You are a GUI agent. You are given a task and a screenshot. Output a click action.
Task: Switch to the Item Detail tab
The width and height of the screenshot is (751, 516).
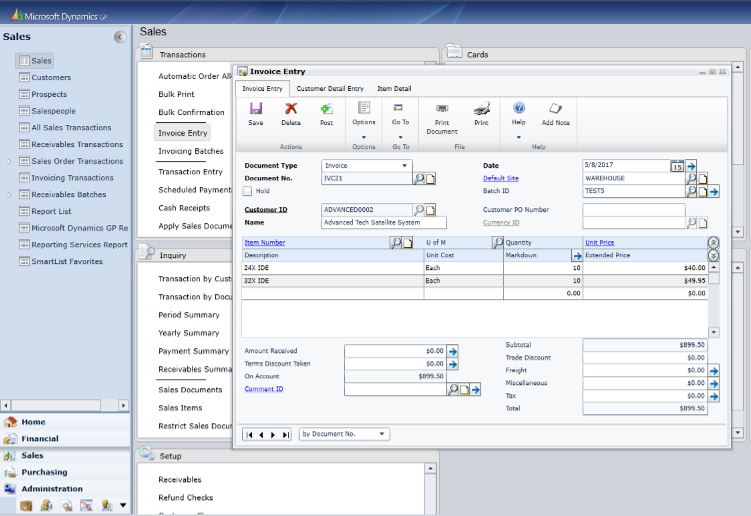click(393, 89)
